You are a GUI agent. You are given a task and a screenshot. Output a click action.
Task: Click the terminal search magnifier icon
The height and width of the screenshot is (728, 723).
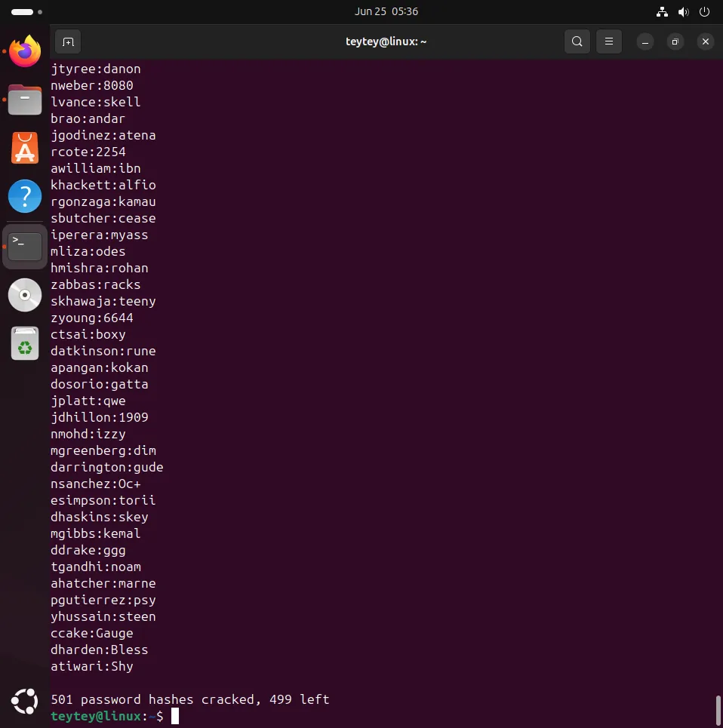tap(577, 41)
